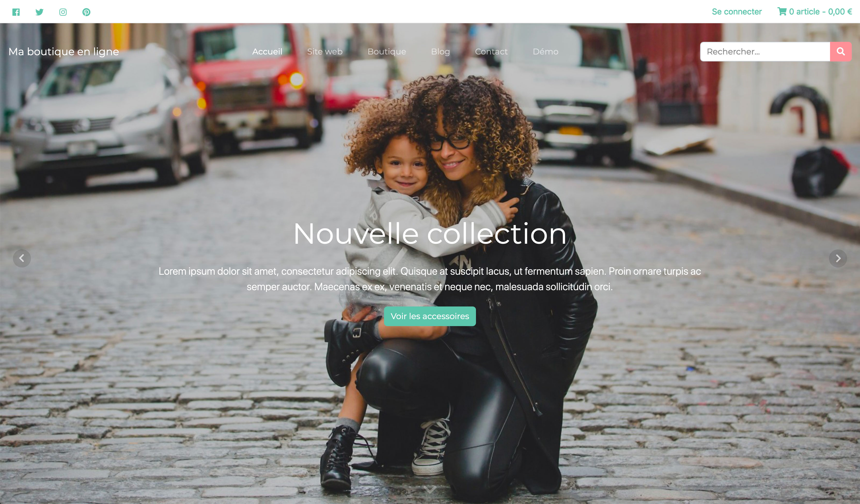The image size is (860, 504).
Task: Click the Ma boutique en ligne logo
Action: click(64, 52)
